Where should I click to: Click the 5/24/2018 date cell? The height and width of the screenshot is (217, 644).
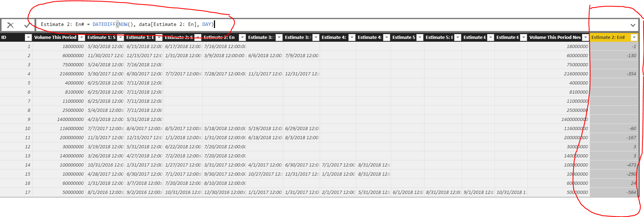pos(105,65)
